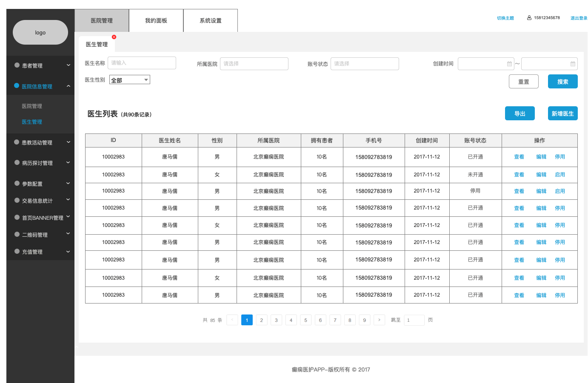Switch to the 系统设置 top tab
Viewport: 588px width, 383px height.
pyautogui.click(x=211, y=20)
